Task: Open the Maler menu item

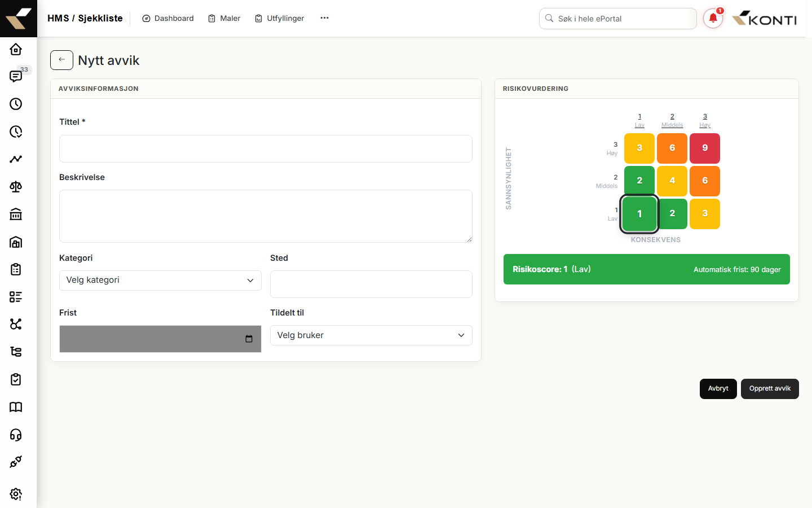Action: 224,19
